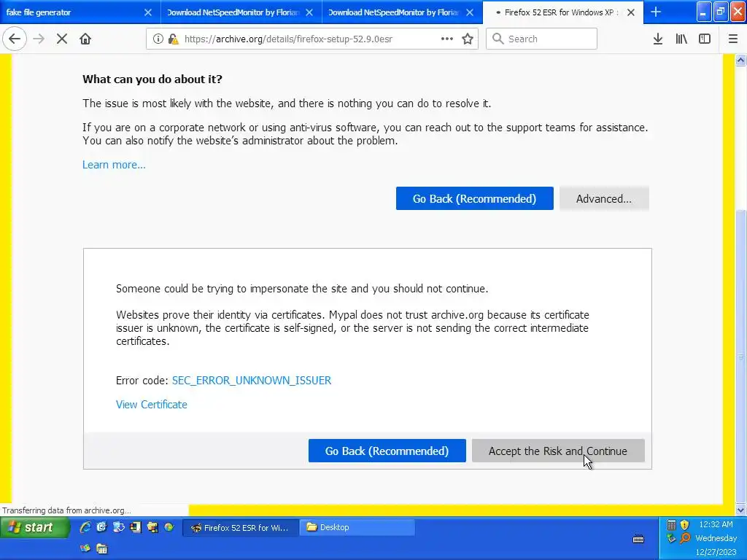This screenshot has height=560, width=747.
Task: Click the 12:32 AM system clock
Action: tap(716, 524)
